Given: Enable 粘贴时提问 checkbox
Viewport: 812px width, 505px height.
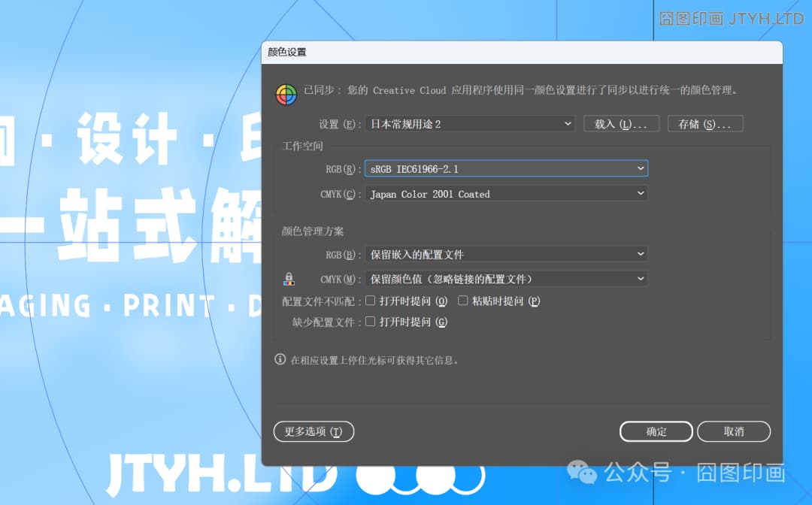Looking at the screenshot, I should coord(463,300).
